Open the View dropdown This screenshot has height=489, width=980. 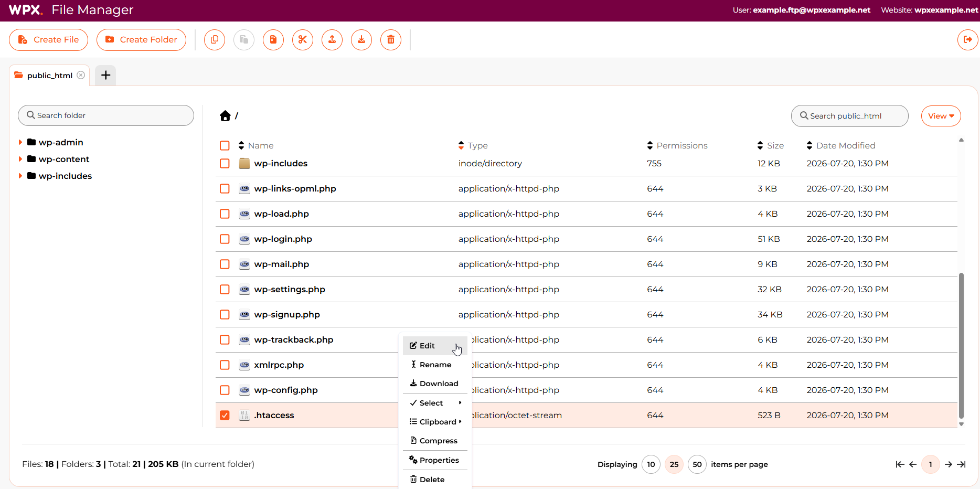[x=941, y=116]
